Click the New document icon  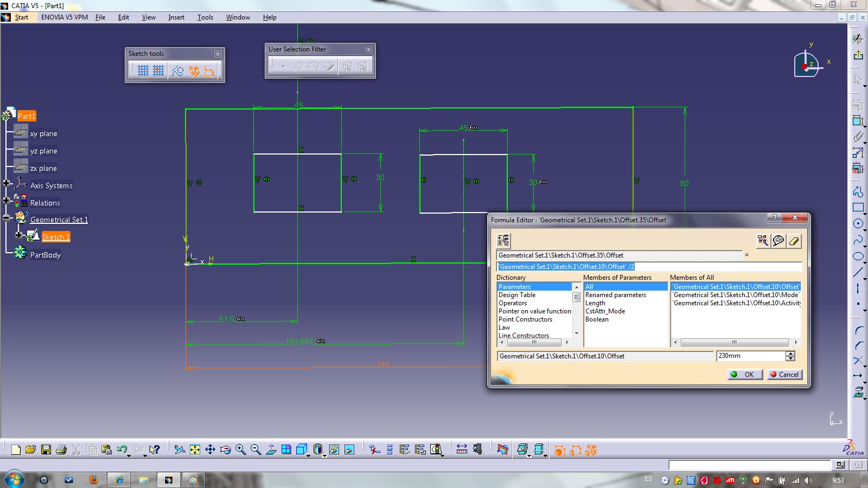coord(16,450)
